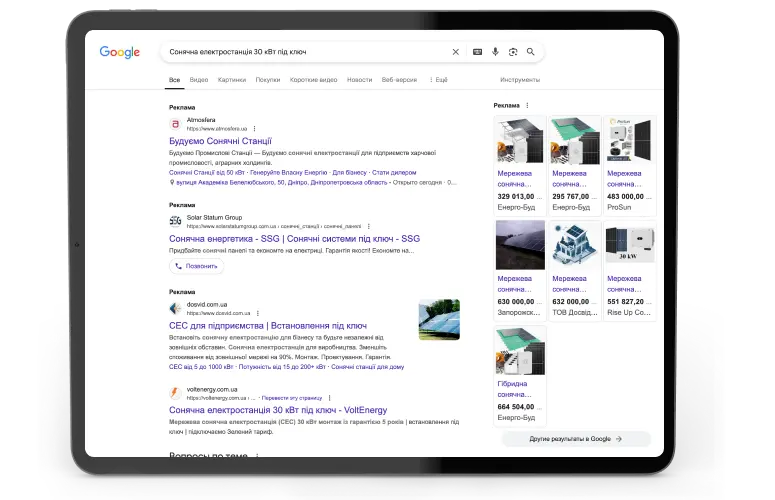Open sitelink Для бізнесу
Image resolution: width=775 pixels, height=500 pixels.
click(349, 172)
